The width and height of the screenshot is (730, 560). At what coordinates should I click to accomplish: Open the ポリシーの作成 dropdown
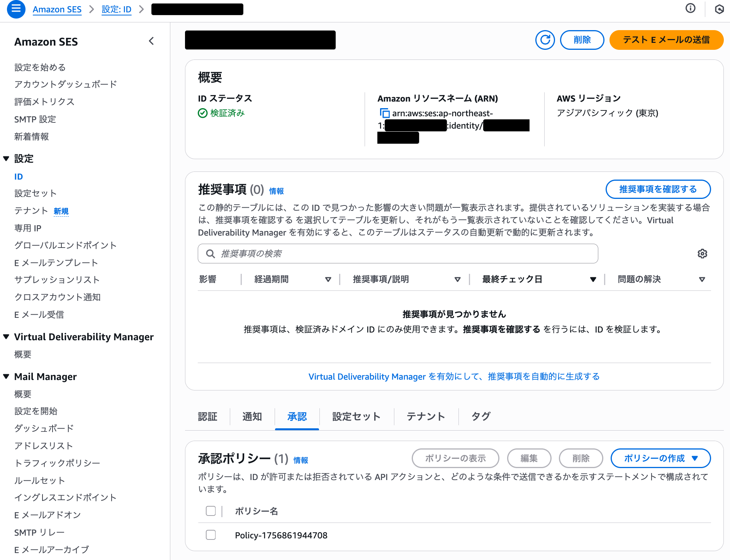pyautogui.click(x=660, y=458)
